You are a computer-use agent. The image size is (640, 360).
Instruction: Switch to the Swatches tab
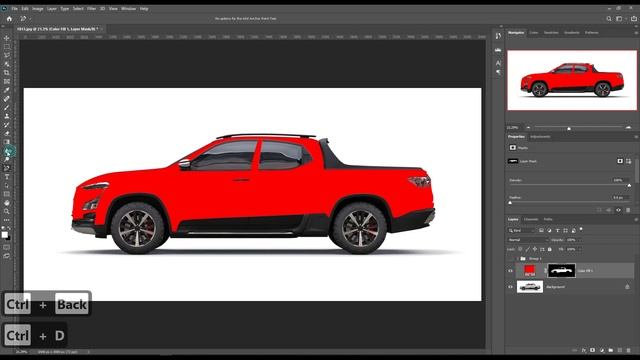click(x=551, y=33)
